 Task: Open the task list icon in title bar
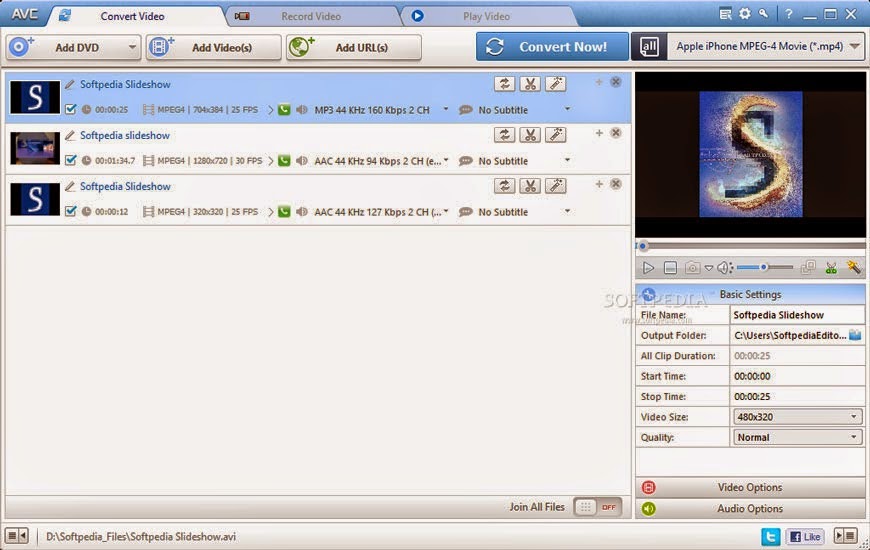[x=725, y=14]
